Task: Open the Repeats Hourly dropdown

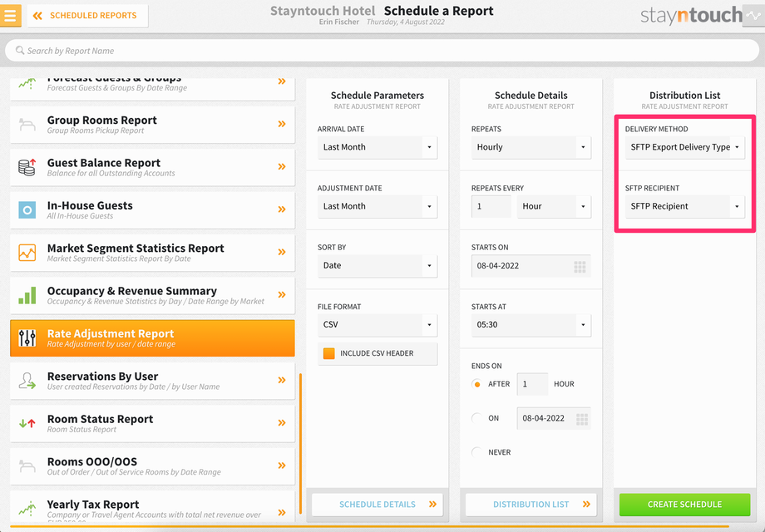Action: pos(531,147)
